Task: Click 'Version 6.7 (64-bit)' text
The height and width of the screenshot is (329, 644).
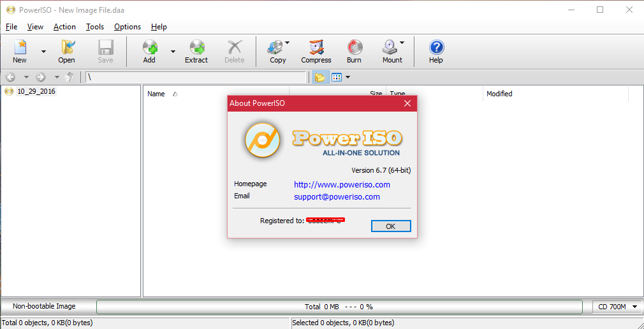Action: (381, 170)
